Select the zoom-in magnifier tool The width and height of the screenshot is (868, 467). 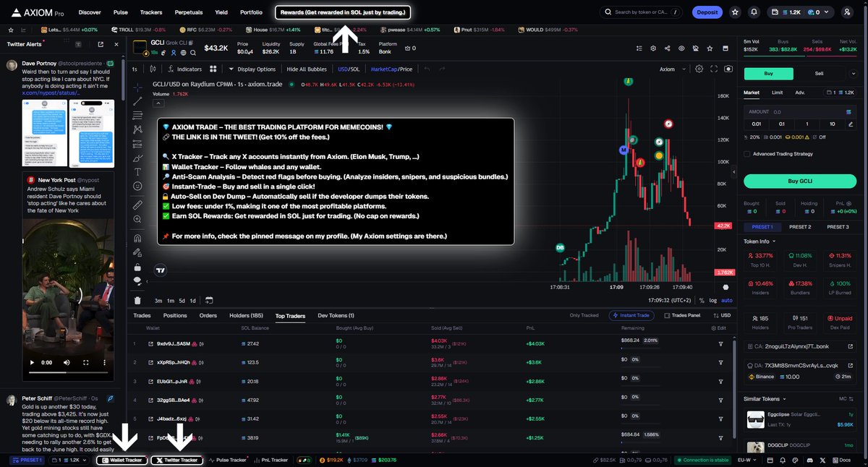click(x=137, y=220)
